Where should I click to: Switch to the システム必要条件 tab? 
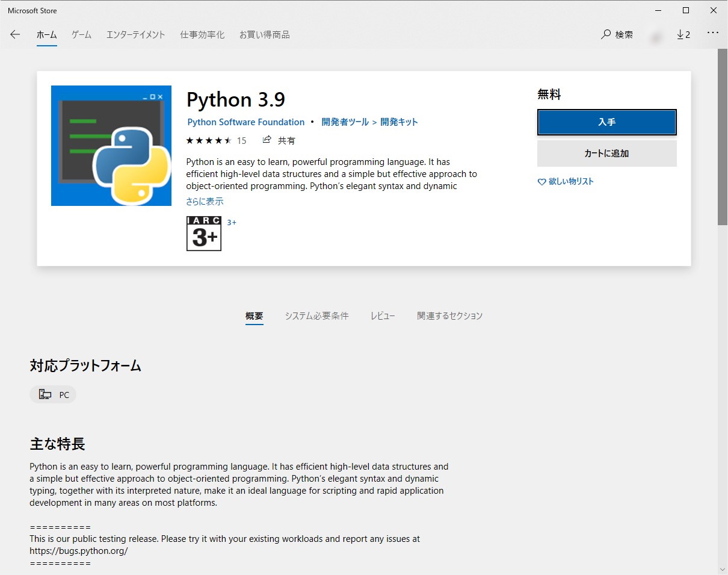316,315
